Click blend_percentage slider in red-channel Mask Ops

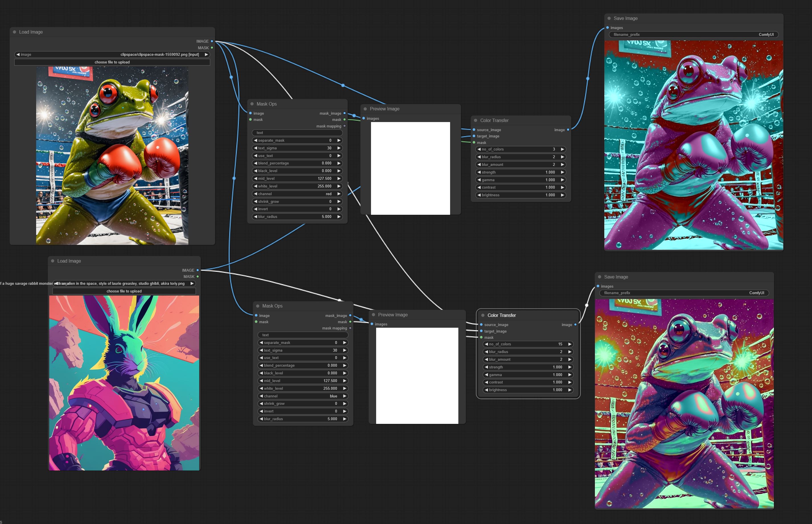(x=297, y=163)
